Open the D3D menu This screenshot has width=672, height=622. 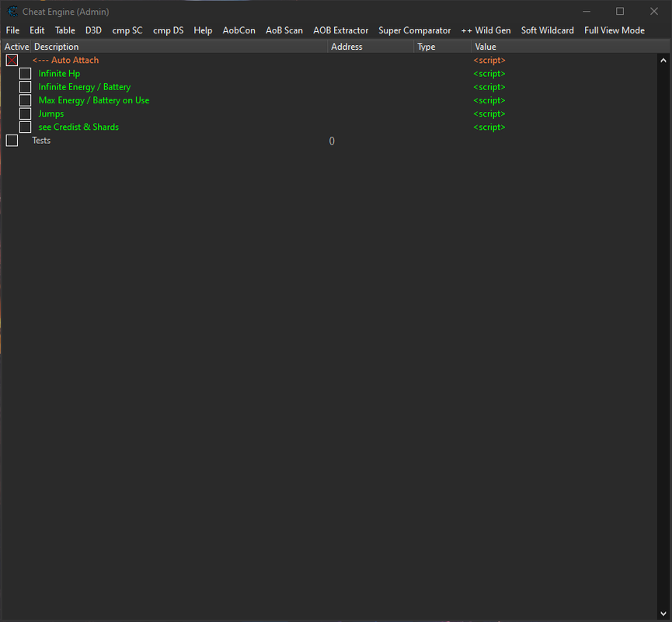pyautogui.click(x=93, y=30)
